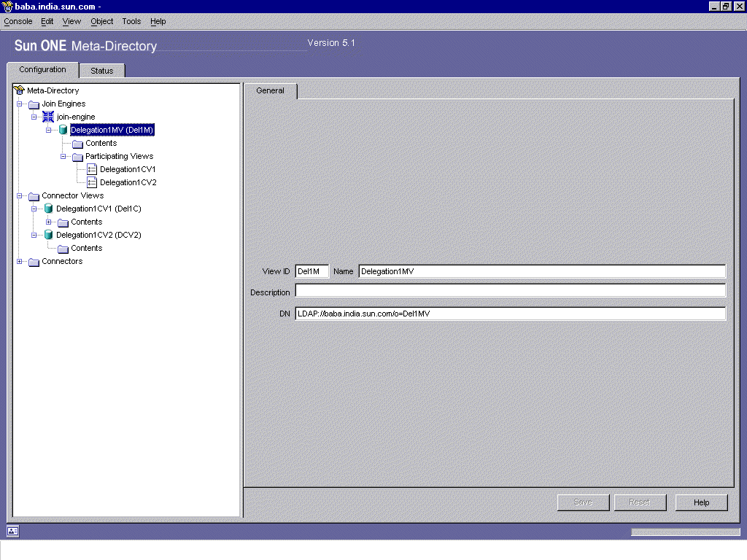Viewport: 747px width, 560px height.
Task: Click the Connectors folder icon
Action: [x=34, y=262]
